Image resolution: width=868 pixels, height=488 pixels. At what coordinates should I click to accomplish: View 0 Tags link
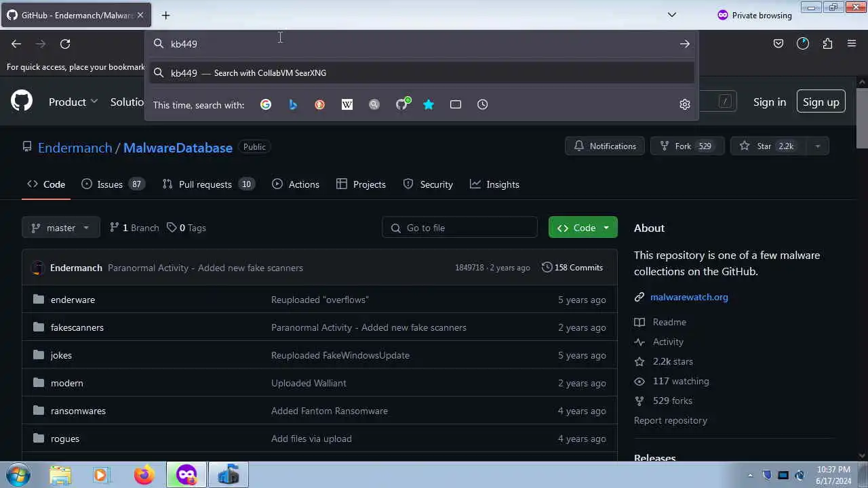(186, 228)
